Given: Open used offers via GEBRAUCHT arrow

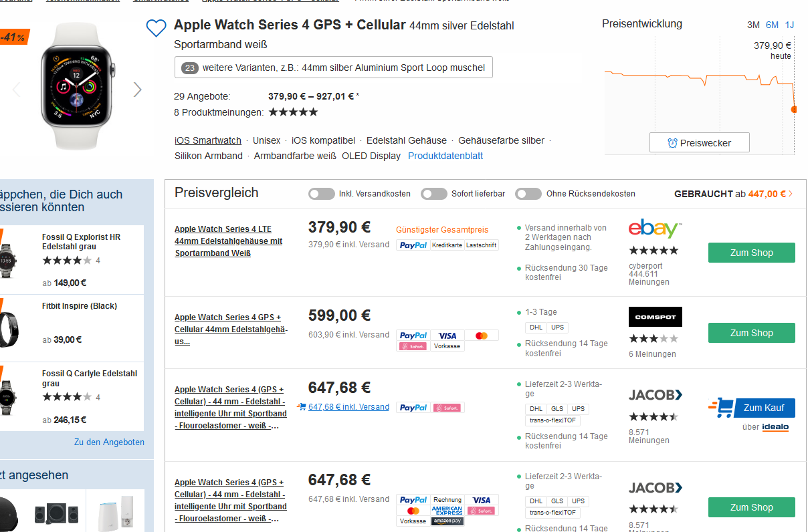Looking at the screenshot, I should (x=791, y=194).
